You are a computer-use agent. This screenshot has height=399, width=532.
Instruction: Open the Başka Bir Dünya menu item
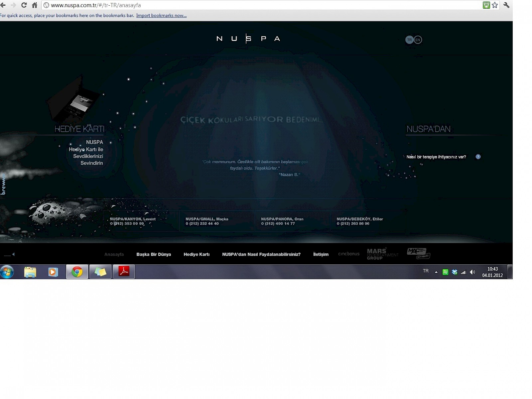(x=154, y=254)
